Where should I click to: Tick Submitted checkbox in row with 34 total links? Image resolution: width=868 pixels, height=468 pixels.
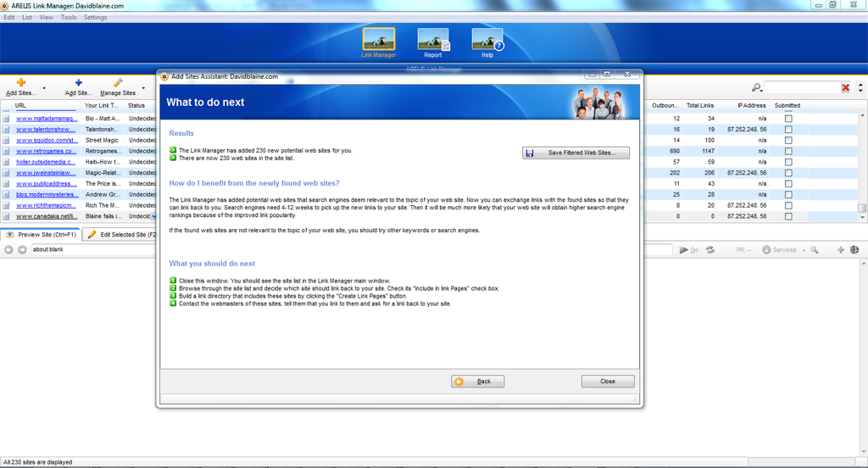[788, 119]
